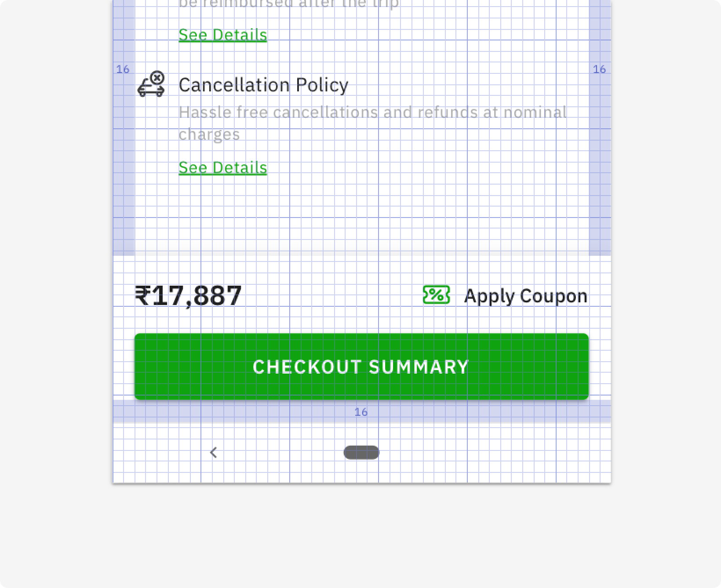The height and width of the screenshot is (588, 721).
Task: Click the hassle free cancellations description line
Action: [x=373, y=113]
